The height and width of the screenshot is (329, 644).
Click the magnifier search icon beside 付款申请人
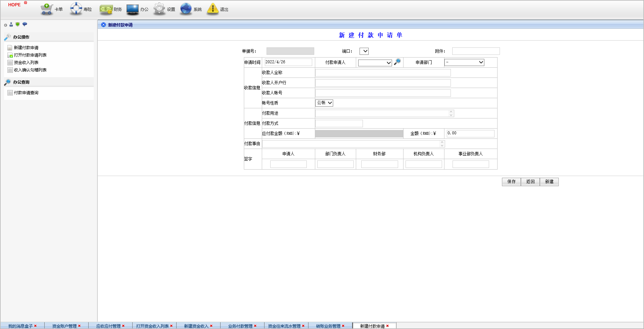[397, 62]
